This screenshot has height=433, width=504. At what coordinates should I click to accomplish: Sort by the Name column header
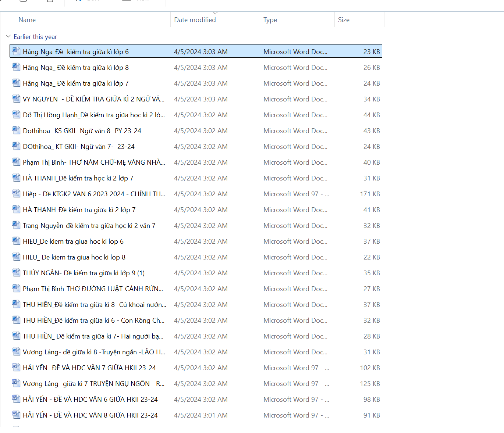(27, 20)
